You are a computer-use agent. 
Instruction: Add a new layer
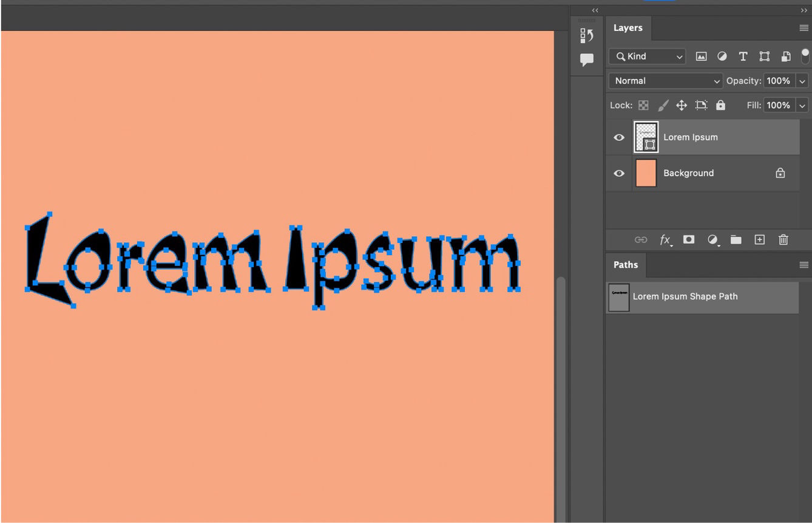tap(759, 239)
